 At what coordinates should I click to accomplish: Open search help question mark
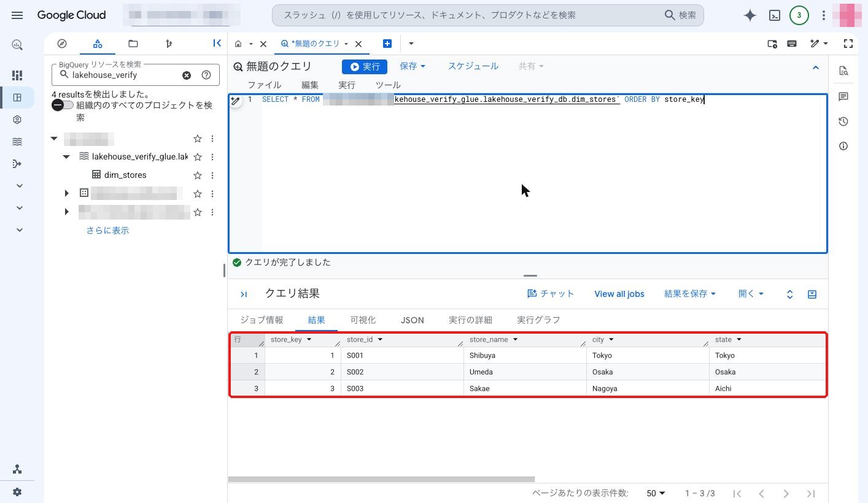click(x=206, y=75)
